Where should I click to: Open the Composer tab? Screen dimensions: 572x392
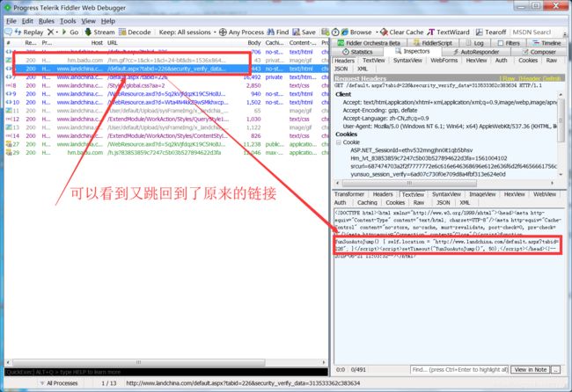coord(539,52)
